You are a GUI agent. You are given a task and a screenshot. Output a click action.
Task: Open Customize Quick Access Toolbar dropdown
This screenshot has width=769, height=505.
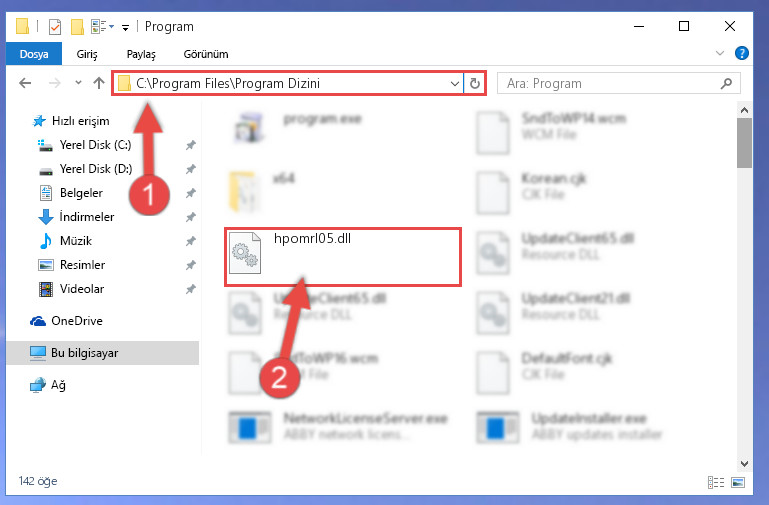(126, 28)
